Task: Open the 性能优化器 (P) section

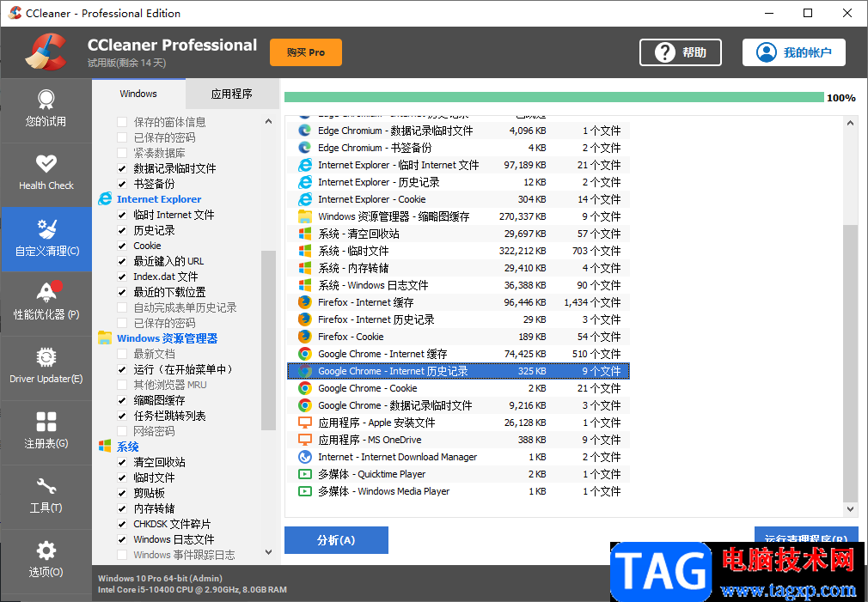Action: point(46,303)
